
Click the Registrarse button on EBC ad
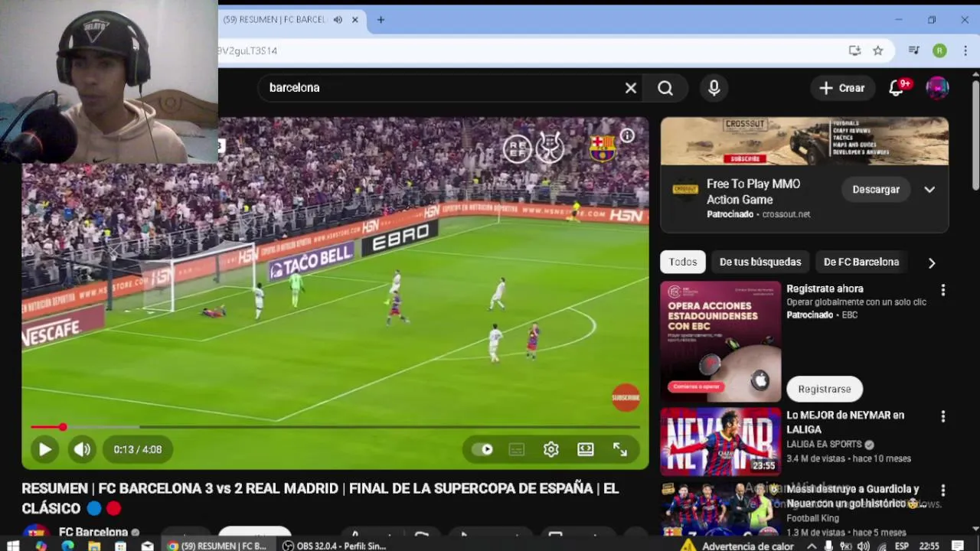point(825,389)
